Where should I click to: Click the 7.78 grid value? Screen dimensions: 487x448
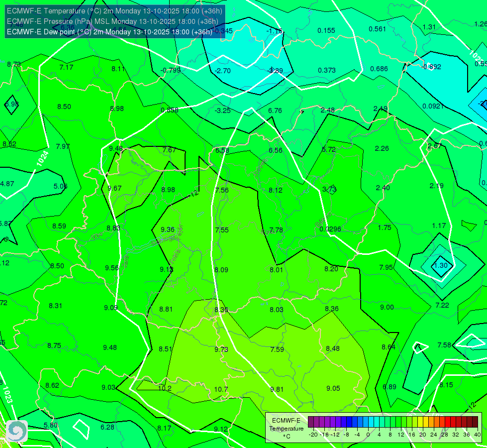pos(276,230)
